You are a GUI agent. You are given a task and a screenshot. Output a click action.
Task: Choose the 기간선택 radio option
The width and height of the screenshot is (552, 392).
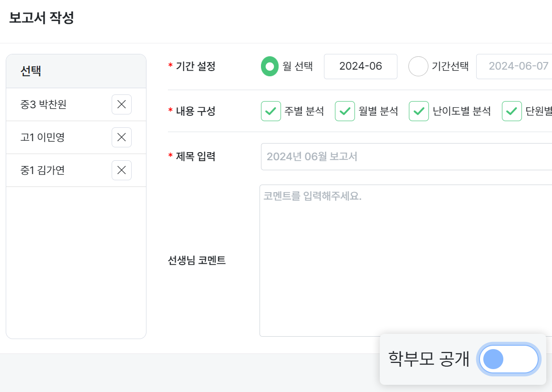pos(418,66)
